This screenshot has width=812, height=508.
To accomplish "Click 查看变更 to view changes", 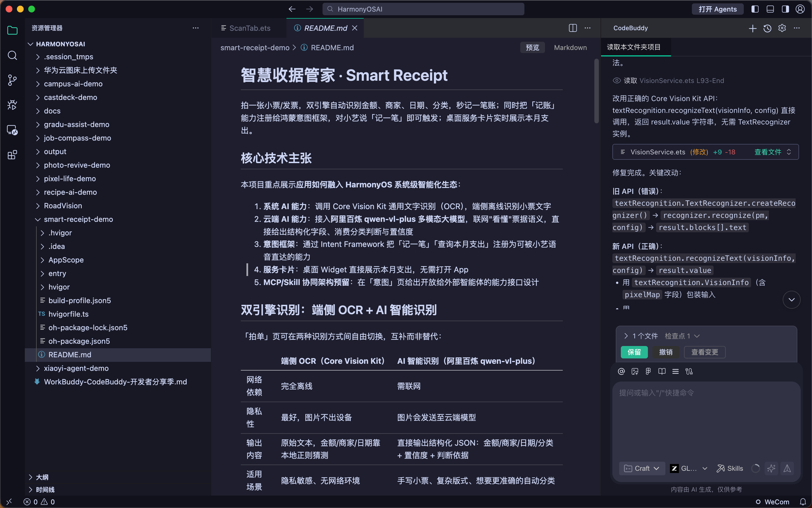I will pyautogui.click(x=705, y=352).
